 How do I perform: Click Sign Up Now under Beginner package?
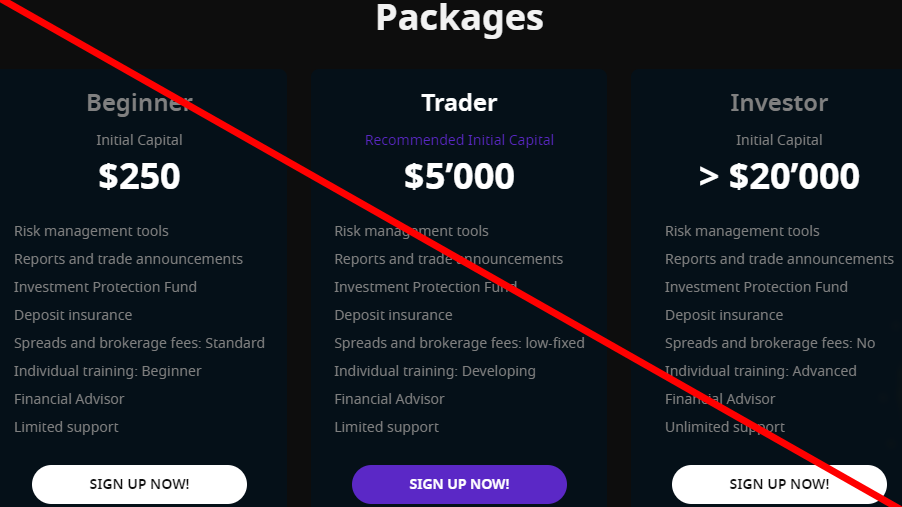[139, 484]
